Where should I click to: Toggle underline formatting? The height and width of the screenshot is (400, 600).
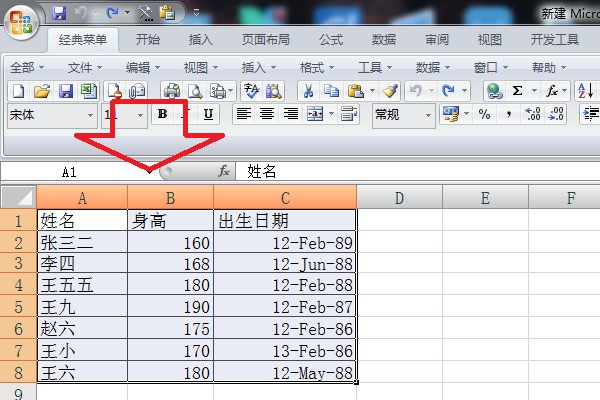click(x=208, y=114)
